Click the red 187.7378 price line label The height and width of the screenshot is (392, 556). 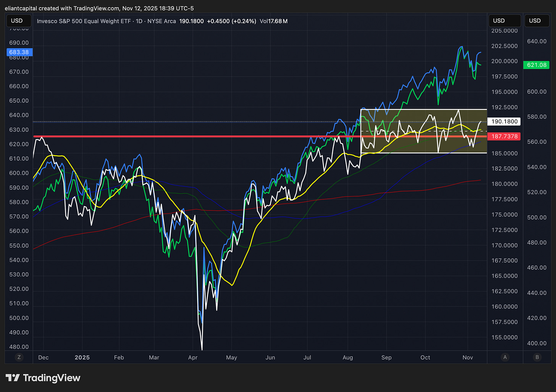point(504,136)
